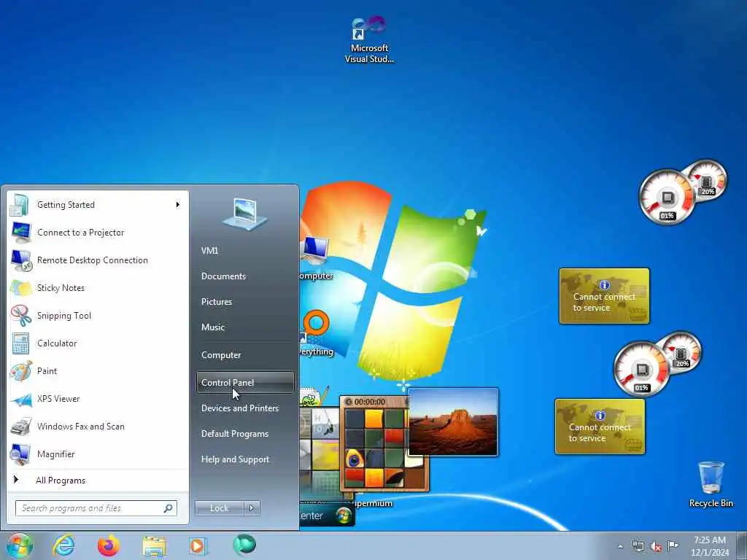Click the picture puzzle gadget timer icon

click(x=349, y=402)
